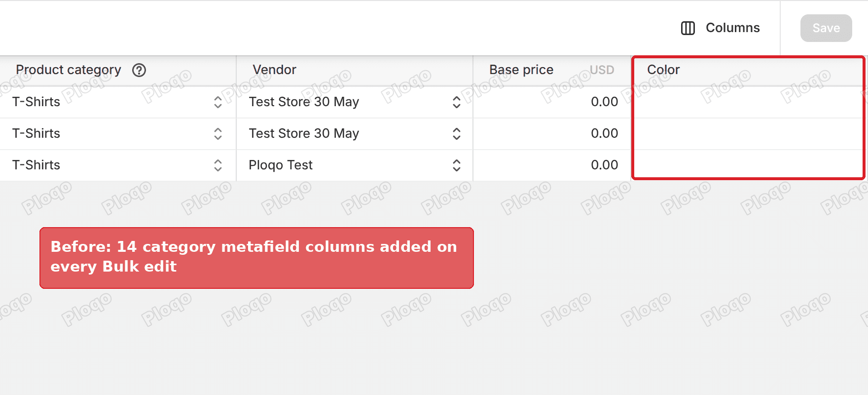Click the Columns layout icon
Screen dimensions: 868x395
tap(688, 28)
